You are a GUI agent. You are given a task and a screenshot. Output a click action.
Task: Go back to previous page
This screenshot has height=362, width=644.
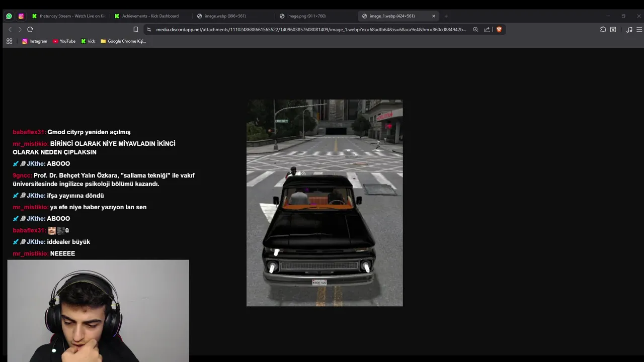click(x=10, y=30)
